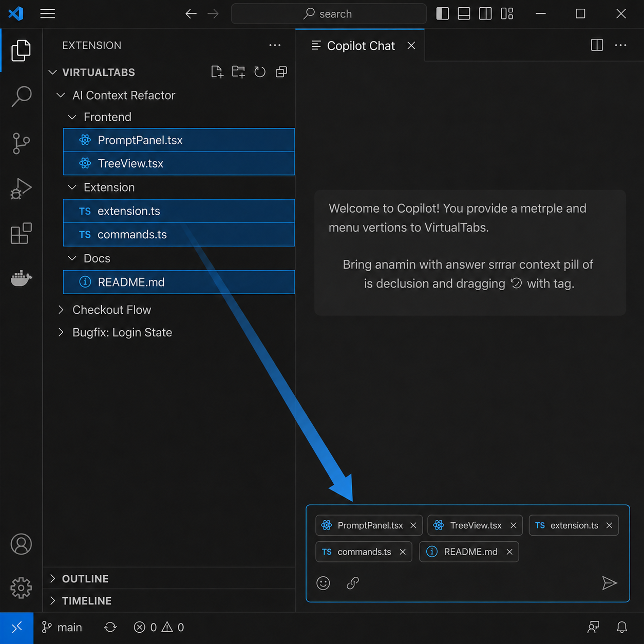Collapse the VIRTUALTABS section

(x=52, y=72)
